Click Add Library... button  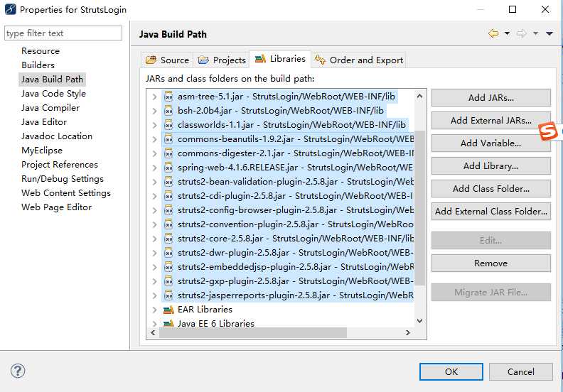(x=490, y=165)
